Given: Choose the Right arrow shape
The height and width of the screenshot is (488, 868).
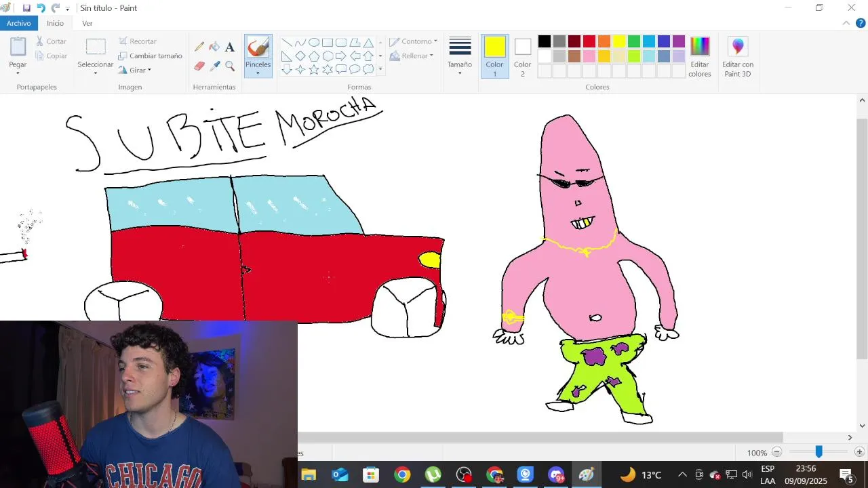Looking at the screenshot, I should click(x=341, y=56).
